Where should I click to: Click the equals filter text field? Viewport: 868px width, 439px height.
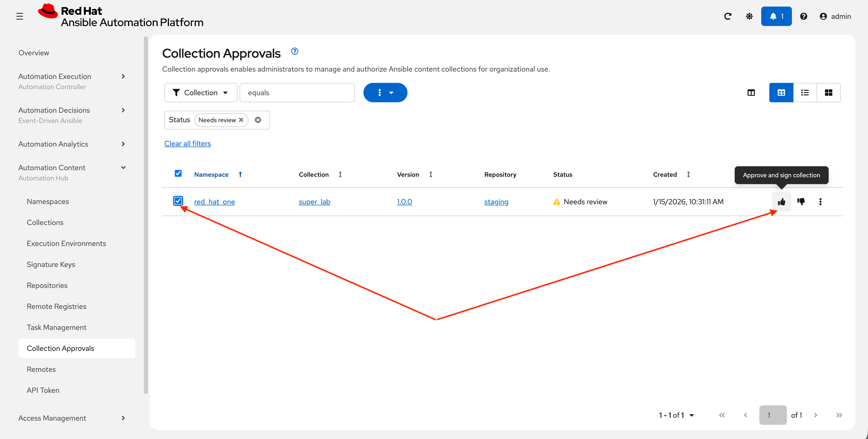tap(297, 93)
